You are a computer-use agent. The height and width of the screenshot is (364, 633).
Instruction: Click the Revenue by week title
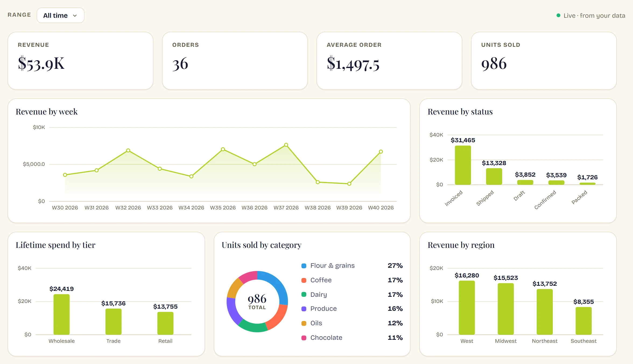pyautogui.click(x=47, y=112)
